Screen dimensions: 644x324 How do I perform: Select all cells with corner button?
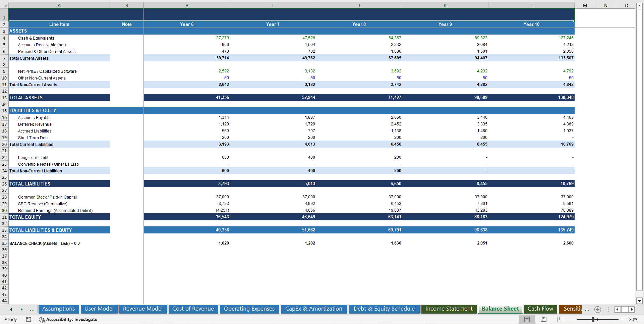click(4, 5)
